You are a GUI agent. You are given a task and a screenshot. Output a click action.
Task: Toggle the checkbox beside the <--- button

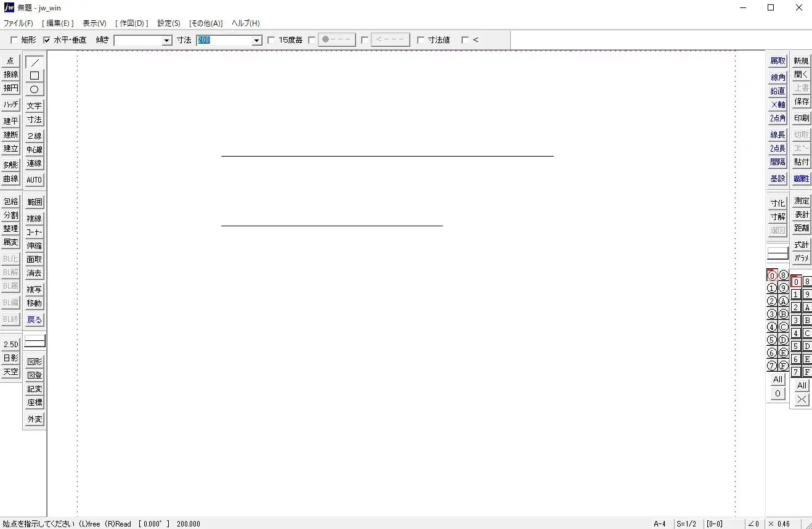pyautogui.click(x=365, y=40)
